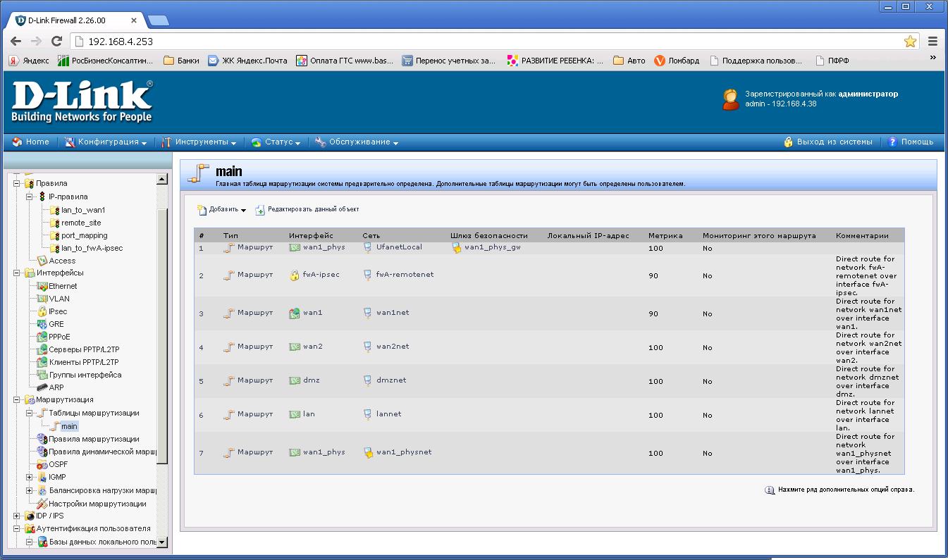Expand the IDP / IPS node
The height and width of the screenshot is (560, 948).
coord(17,516)
